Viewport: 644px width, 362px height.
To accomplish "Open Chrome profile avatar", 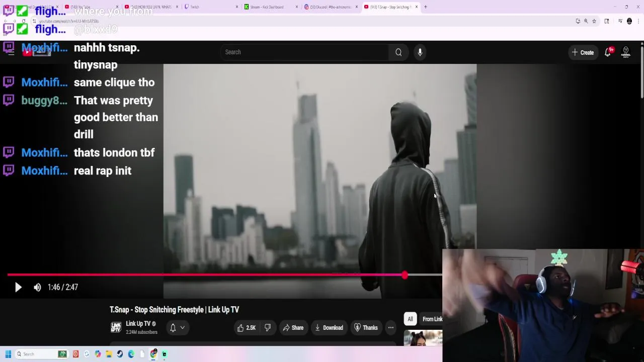I will (629, 21).
